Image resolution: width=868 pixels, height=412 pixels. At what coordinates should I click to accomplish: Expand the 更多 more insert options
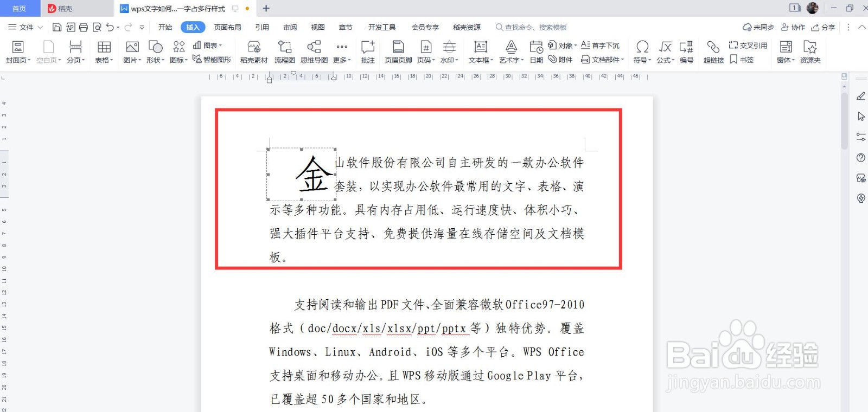coord(342,52)
